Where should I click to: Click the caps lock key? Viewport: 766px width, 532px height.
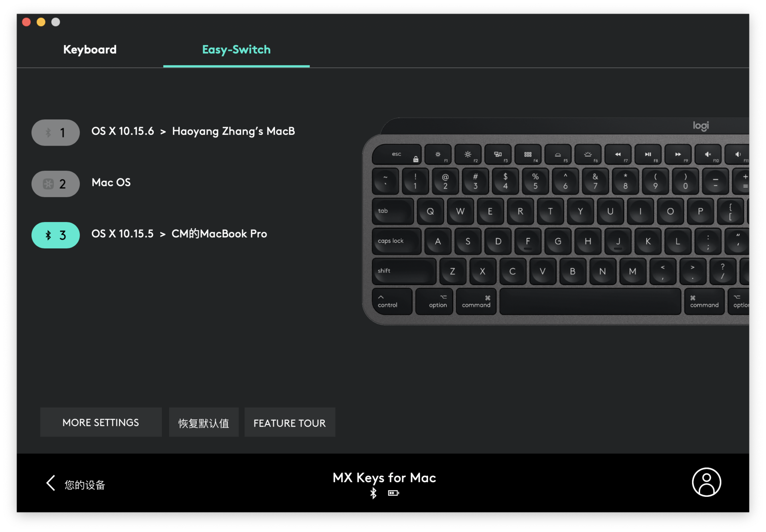(x=397, y=241)
